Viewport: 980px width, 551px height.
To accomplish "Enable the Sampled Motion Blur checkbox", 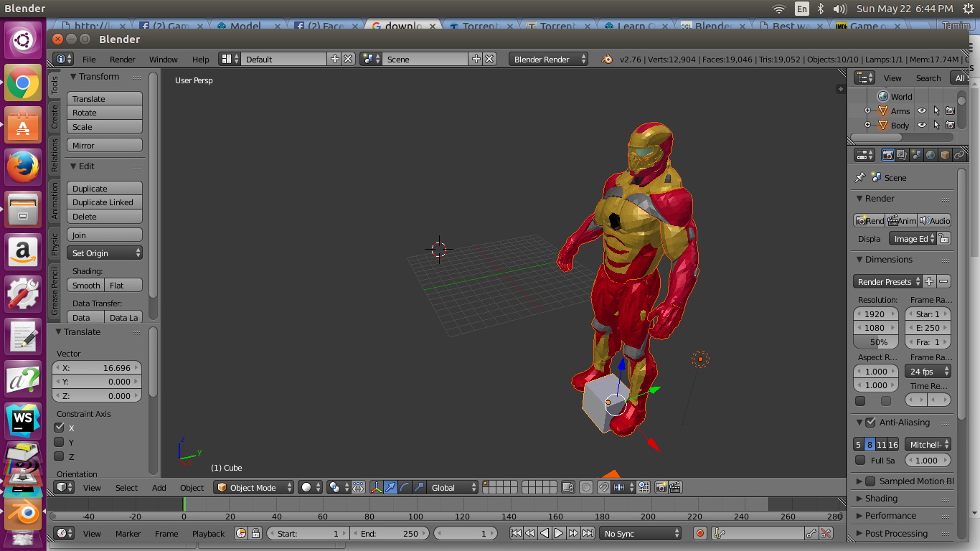I will pyautogui.click(x=870, y=481).
